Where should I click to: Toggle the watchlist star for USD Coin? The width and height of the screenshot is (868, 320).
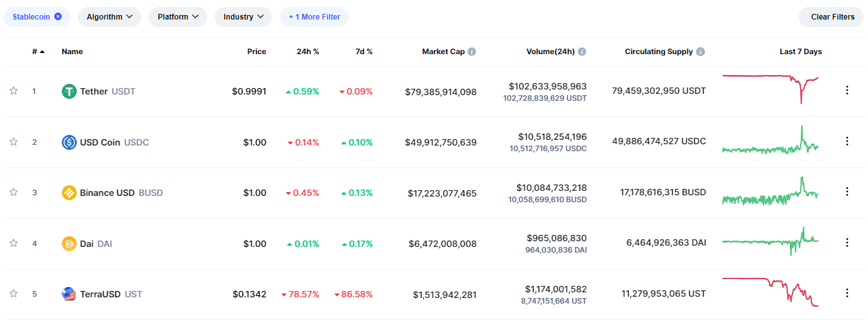(13, 142)
